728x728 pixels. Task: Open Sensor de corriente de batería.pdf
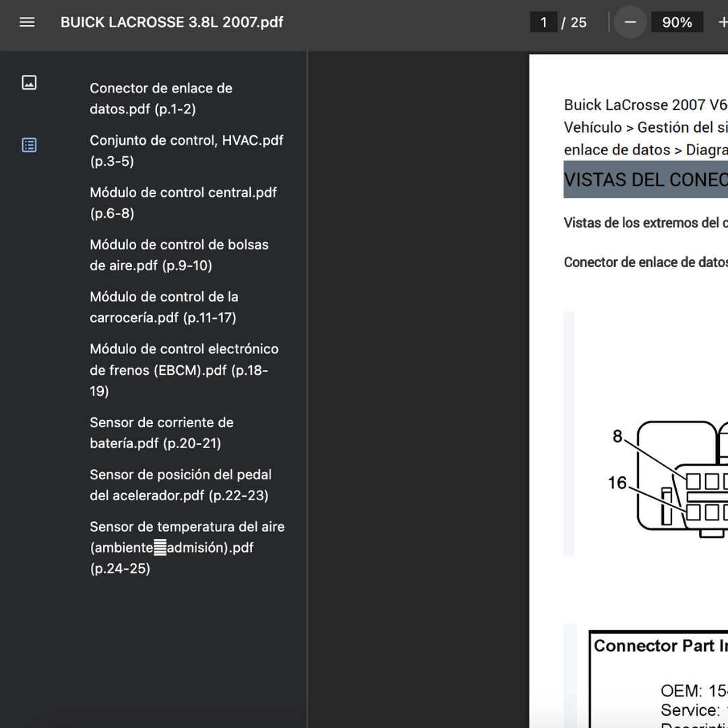(x=161, y=433)
